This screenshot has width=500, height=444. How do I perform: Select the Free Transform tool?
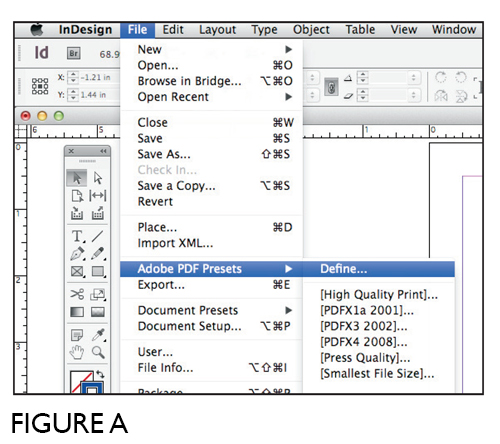(98, 294)
